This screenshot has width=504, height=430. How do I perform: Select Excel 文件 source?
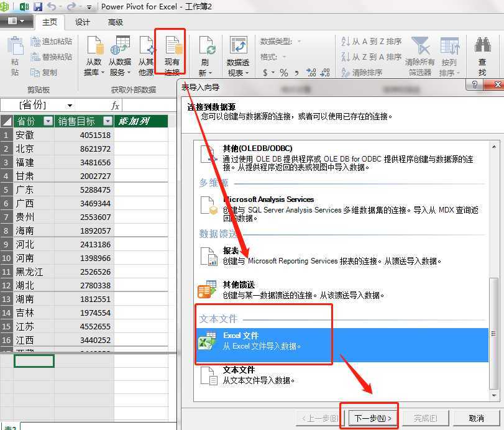(341, 344)
